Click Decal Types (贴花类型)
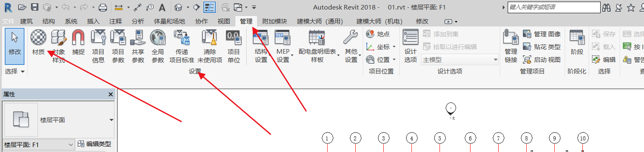 pos(542,47)
